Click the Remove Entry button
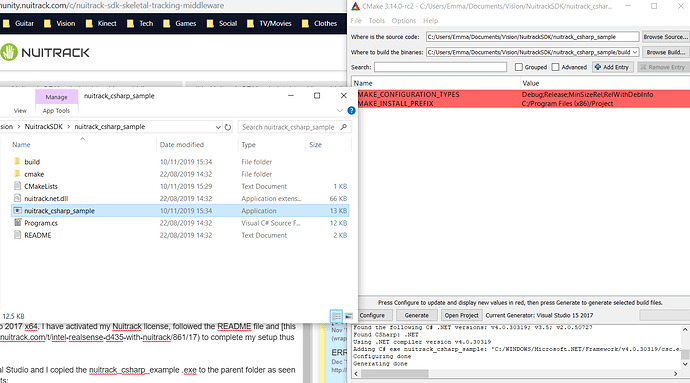This screenshot has width=690, height=383. (x=663, y=67)
